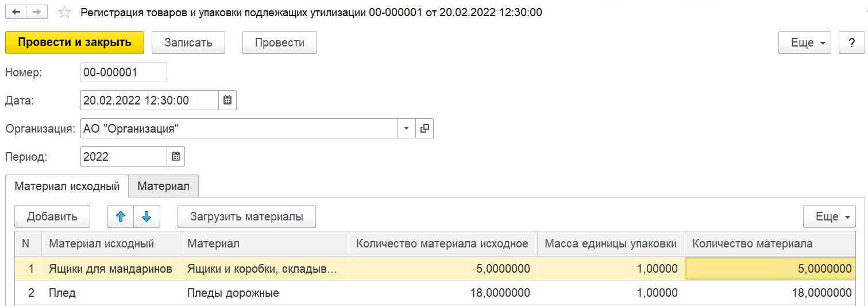Click source quantity 5,0000000 in Ящики row
The width and height of the screenshot is (868, 306).
click(443, 268)
